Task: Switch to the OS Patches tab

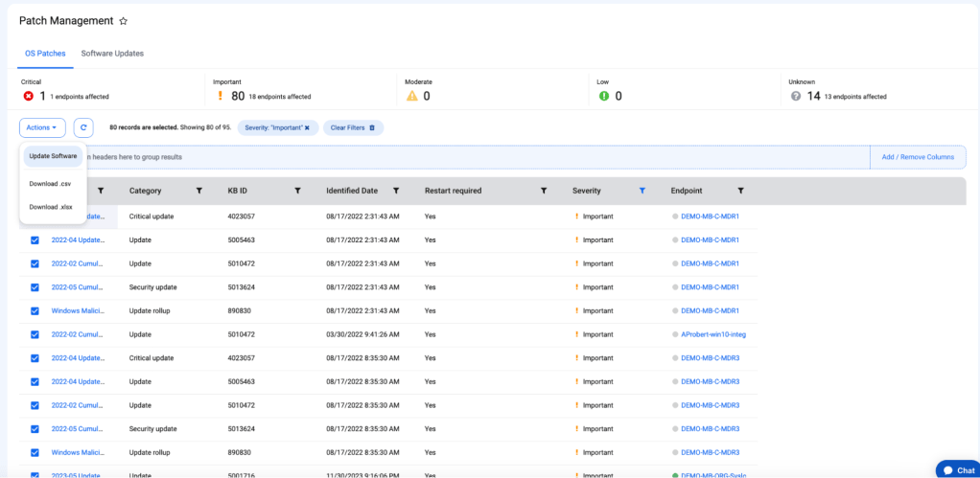Action: pos(45,54)
